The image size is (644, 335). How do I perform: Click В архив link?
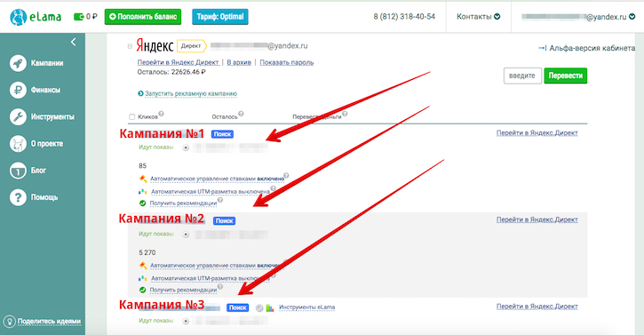point(239,62)
